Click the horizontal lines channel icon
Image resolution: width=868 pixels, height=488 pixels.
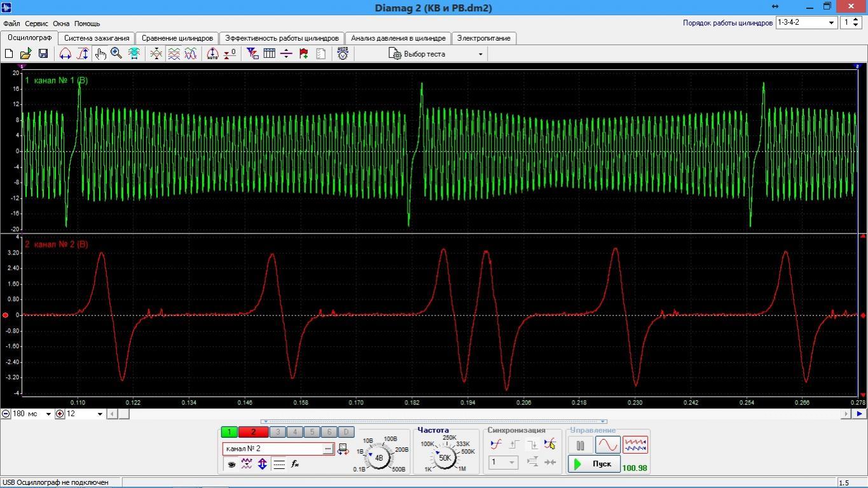coord(279,464)
